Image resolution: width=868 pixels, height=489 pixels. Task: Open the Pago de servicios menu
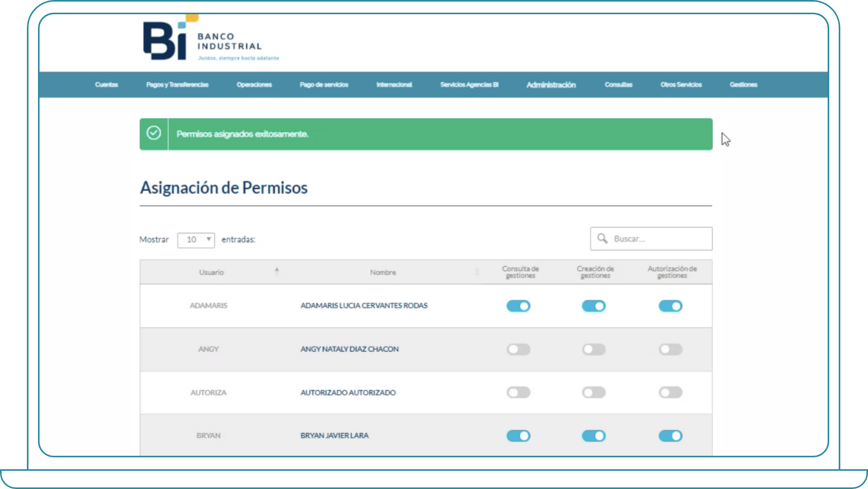[x=324, y=85]
